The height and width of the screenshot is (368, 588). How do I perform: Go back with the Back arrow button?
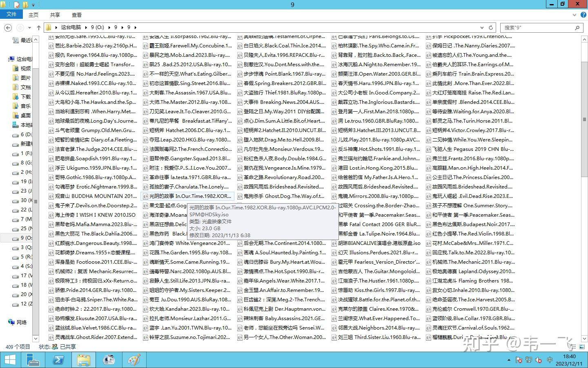coord(8,27)
